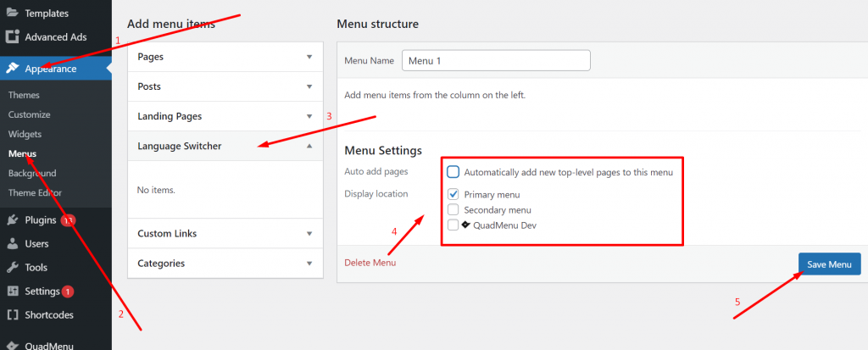This screenshot has height=350, width=868.
Task: Click the Plugins plug icon
Action: (12, 219)
